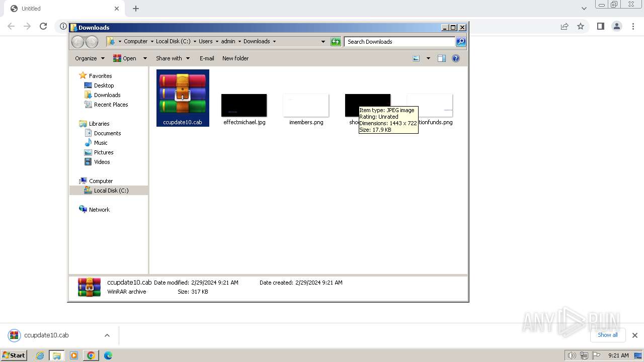Toggle Chrome's side panel icon

click(x=600, y=26)
